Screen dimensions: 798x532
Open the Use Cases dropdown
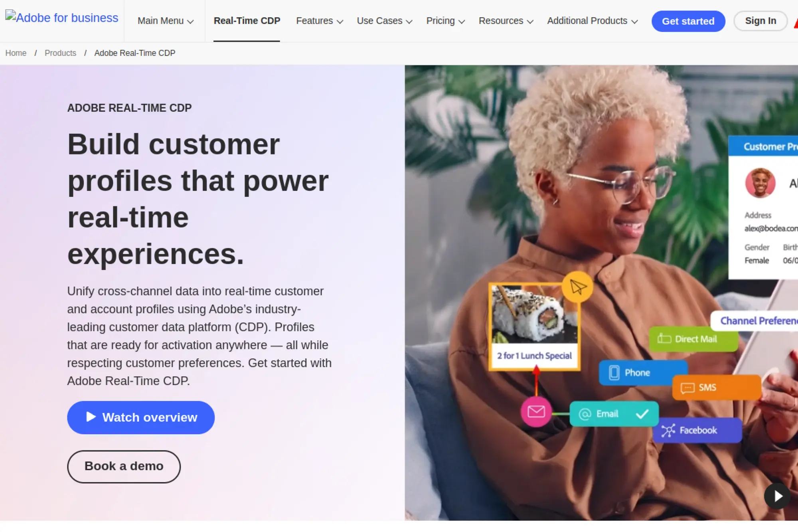pos(385,21)
